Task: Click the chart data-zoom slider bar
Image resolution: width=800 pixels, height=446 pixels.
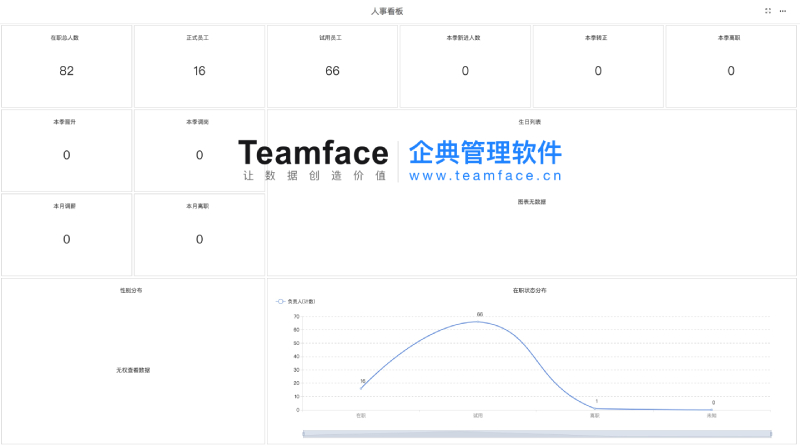Action: tap(537, 434)
